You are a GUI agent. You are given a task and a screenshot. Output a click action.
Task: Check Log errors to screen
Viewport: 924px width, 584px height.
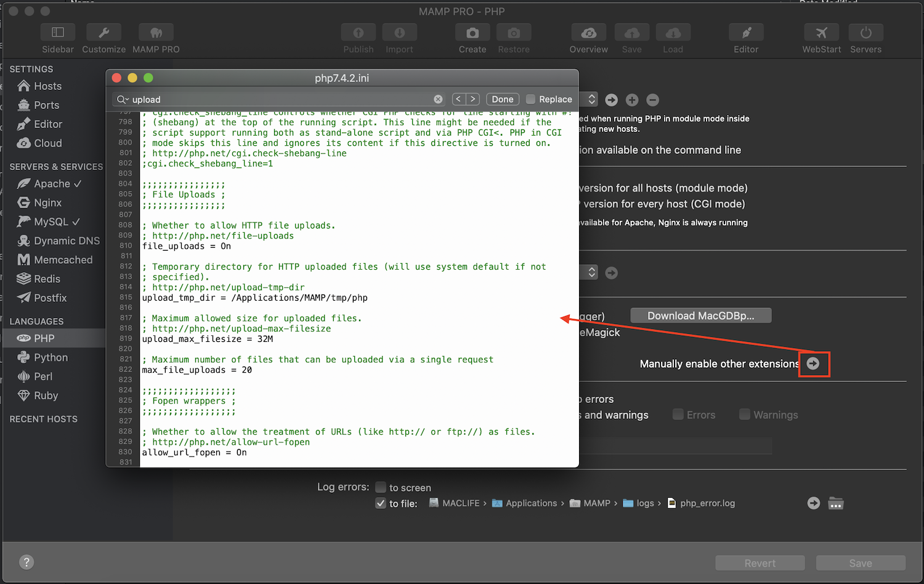pyautogui.click(x=381, y=487)
